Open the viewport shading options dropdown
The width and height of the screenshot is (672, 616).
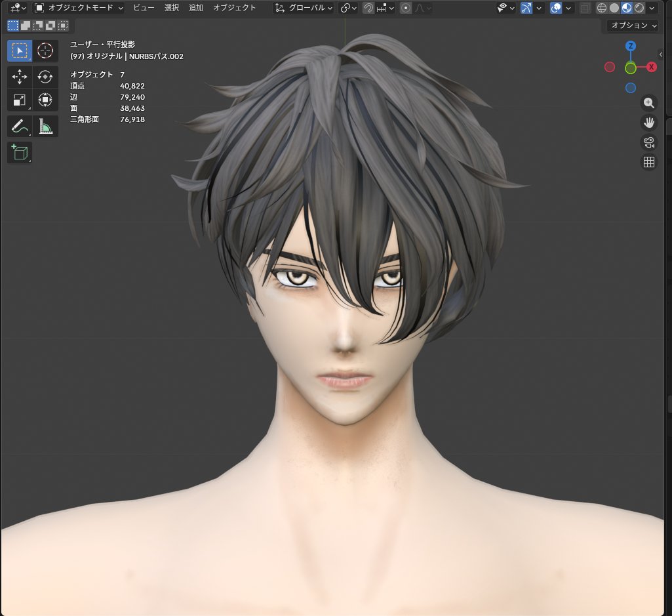[652, 8]
